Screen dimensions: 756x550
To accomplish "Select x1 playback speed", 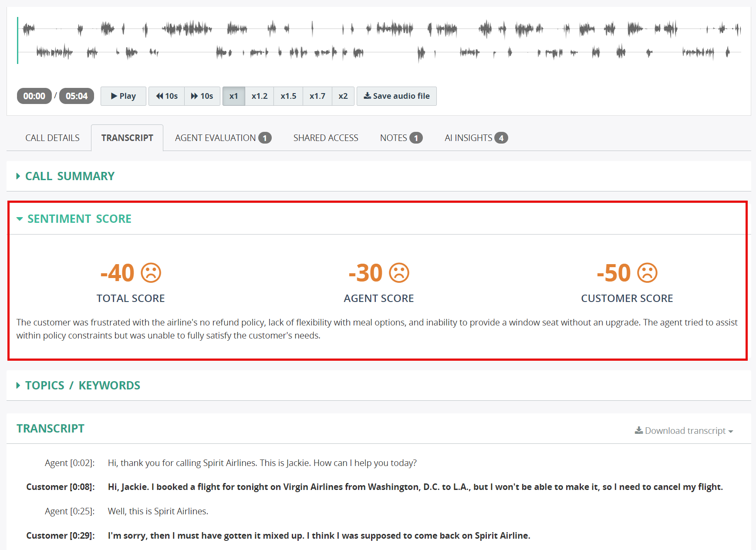I will tap(234, 96).
